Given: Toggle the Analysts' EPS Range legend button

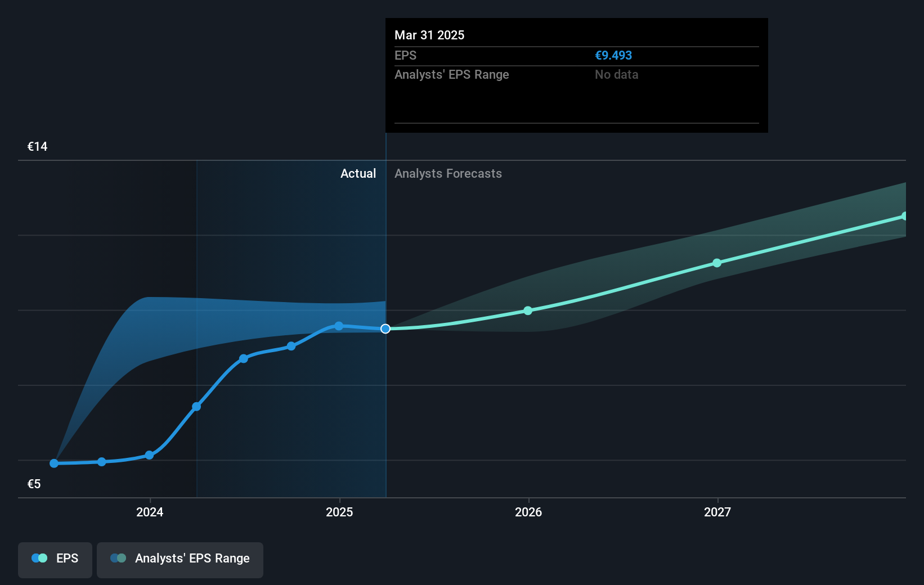Looking at the screenshot, I should coord(180,560).
